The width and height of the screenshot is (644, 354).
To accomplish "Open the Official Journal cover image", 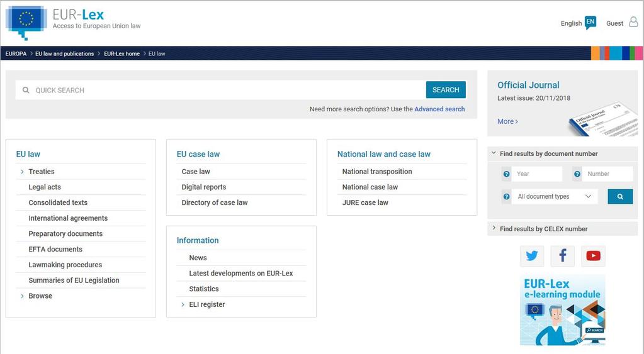I will pyautogui.click(x=603, y=119).
